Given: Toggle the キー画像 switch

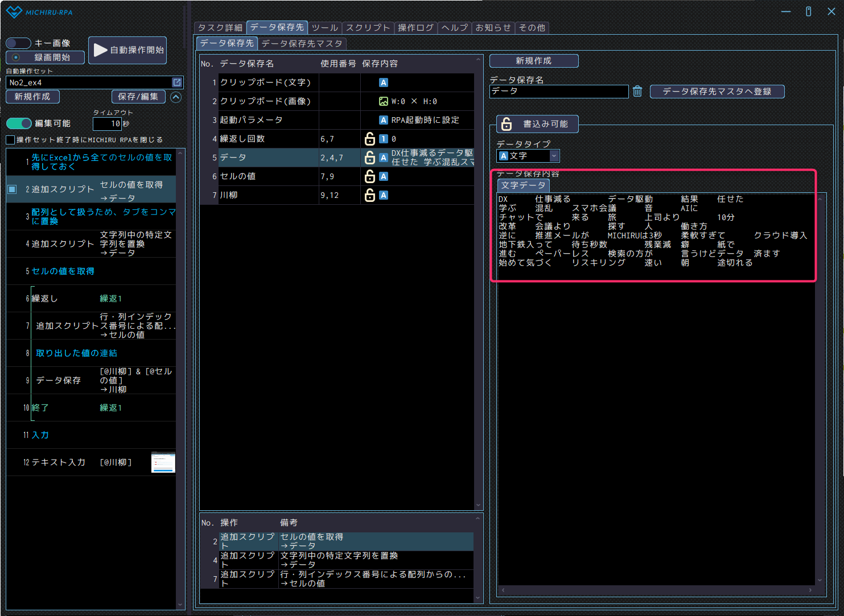Looking at the screenshot, I should click(x=18, y=43).
